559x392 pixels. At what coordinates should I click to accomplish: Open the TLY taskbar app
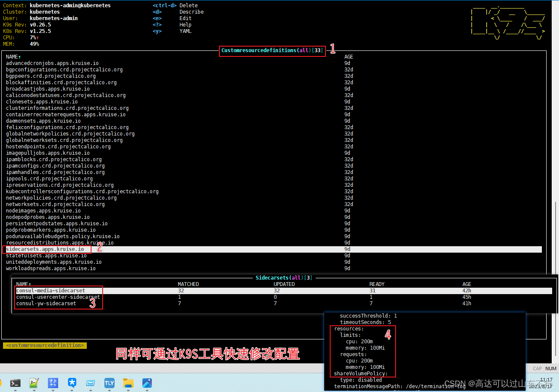(109, 383)
